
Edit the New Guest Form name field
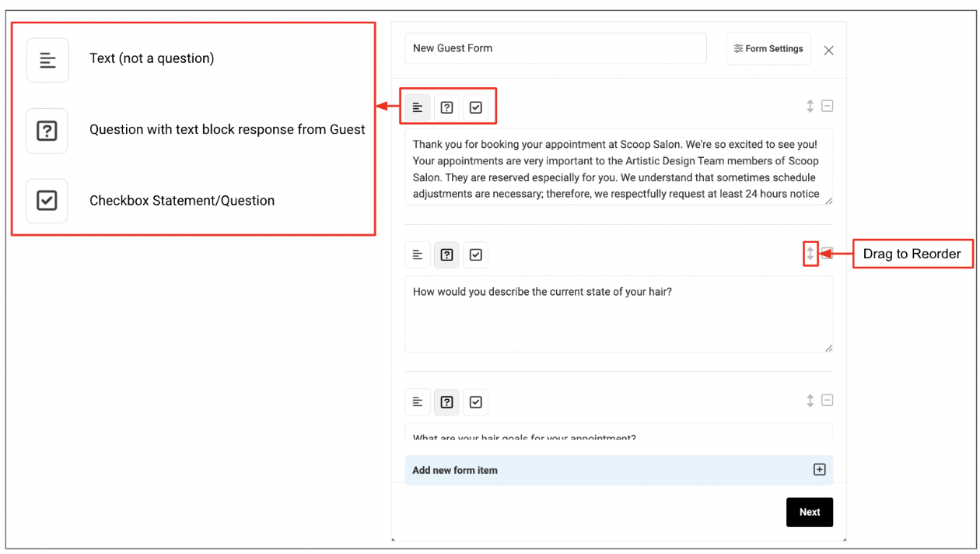pos(555,48)
